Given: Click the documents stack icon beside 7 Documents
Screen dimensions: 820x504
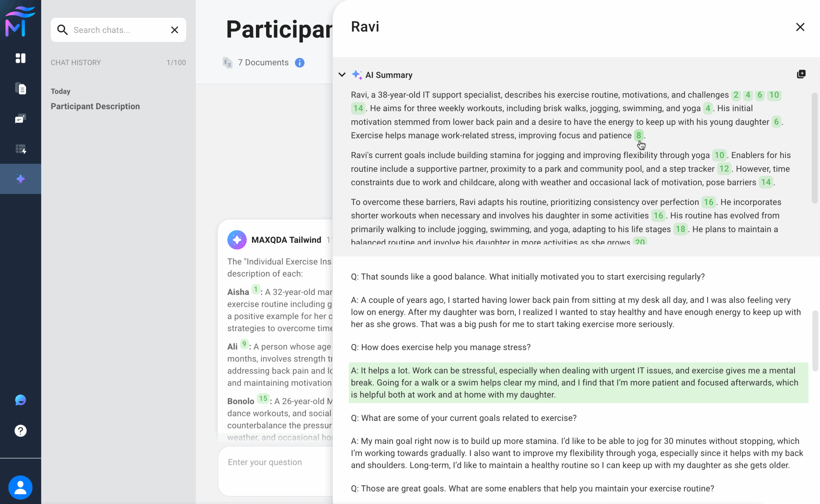Looking at the screenshot, I should point(227,63).
